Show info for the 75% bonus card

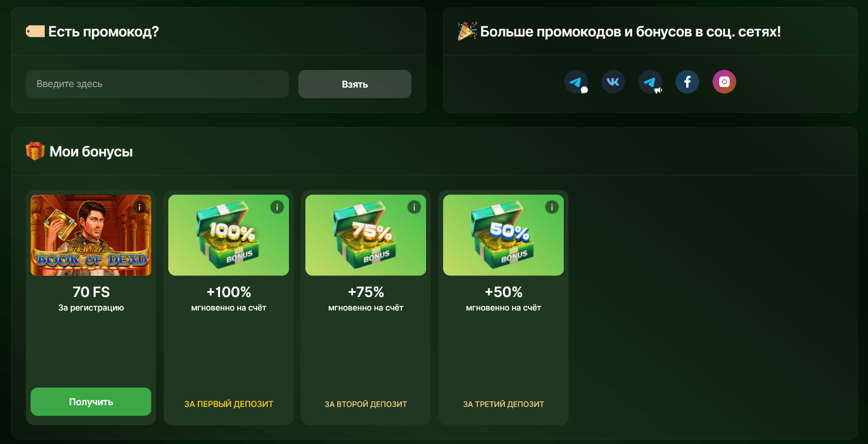coord(414,207)
